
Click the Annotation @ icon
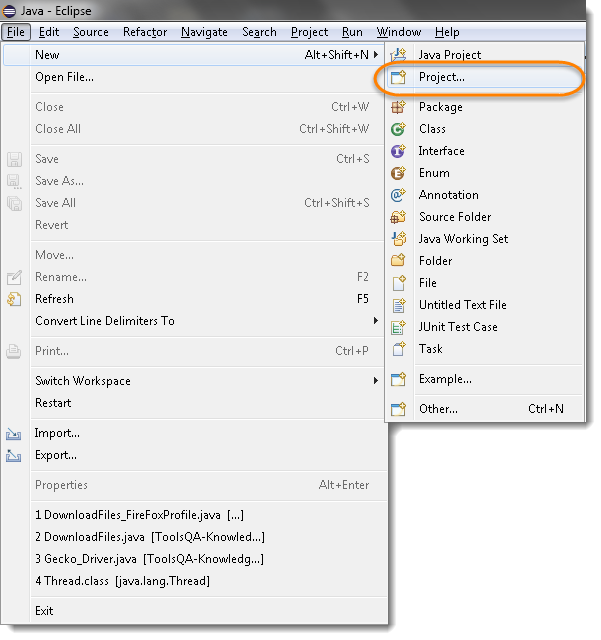point(398,195)
